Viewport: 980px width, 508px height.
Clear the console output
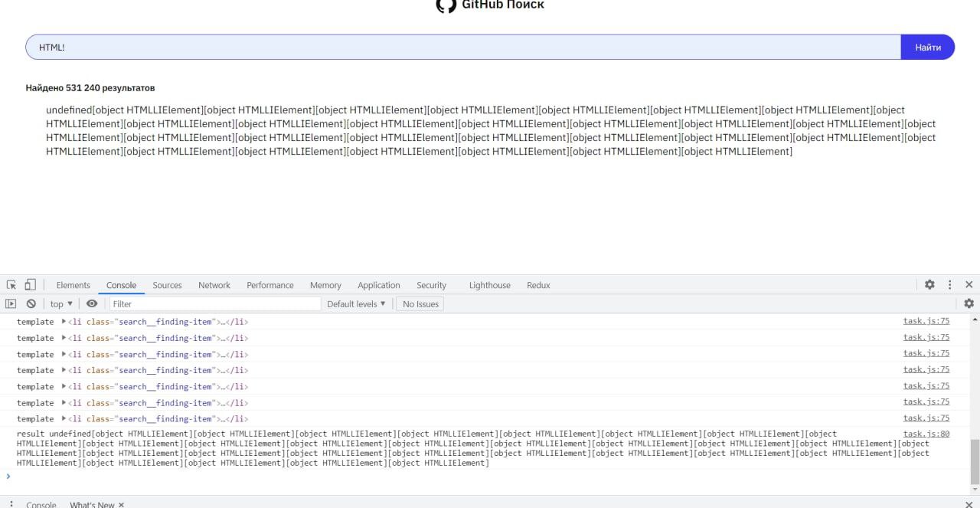click(x=31, y=304)
